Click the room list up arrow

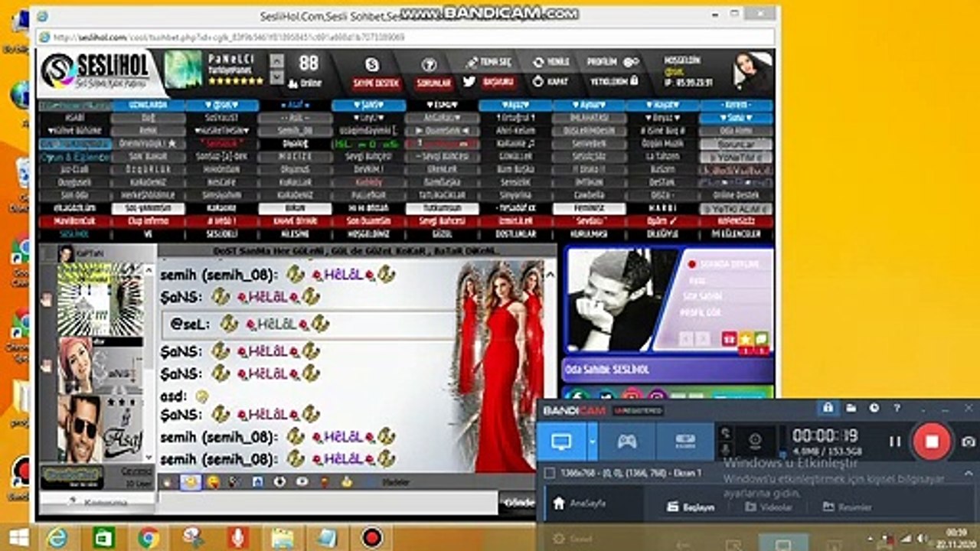coord(277,61)
